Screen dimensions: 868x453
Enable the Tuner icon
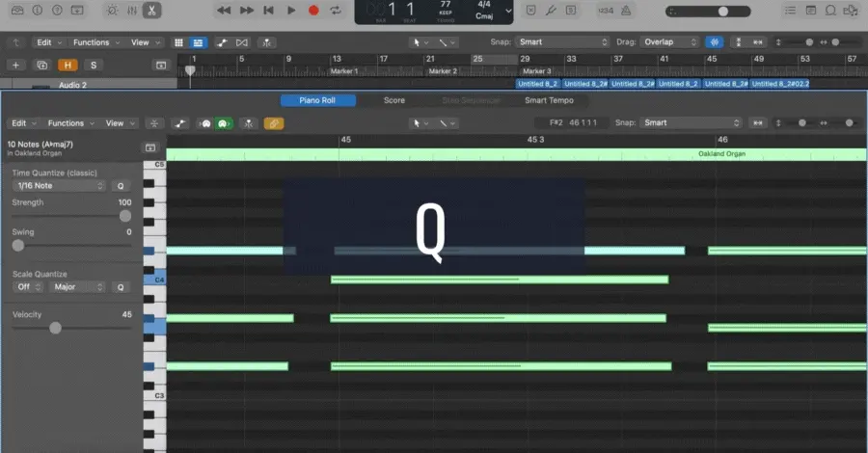551,10
